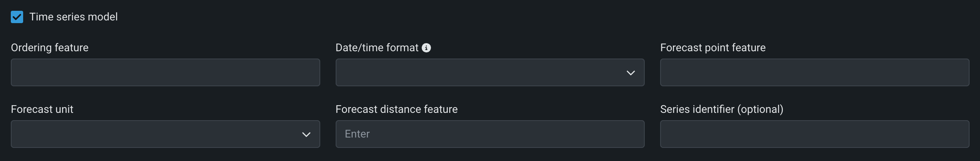Click the blue checkmark beside Time series
Image resolution: width=980 pixels, height=161 pixels.
(17, 17)
